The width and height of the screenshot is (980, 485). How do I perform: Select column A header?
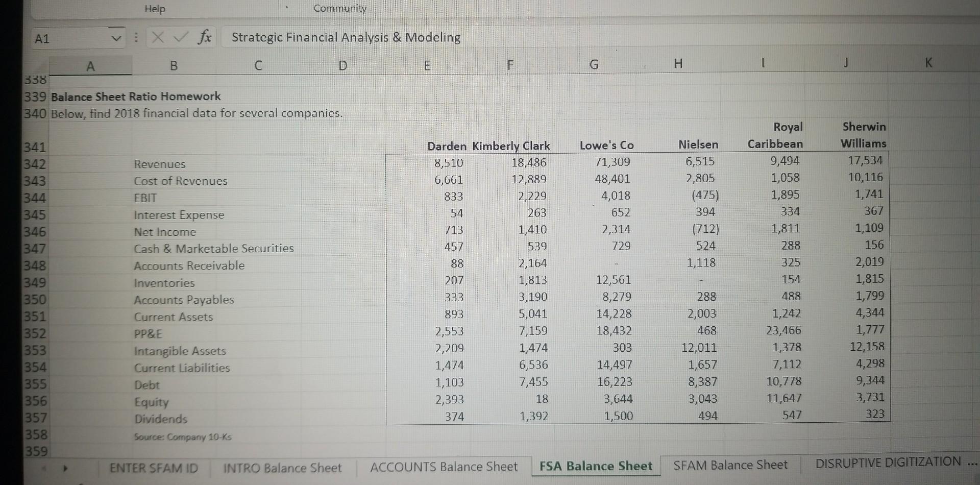coord(90,66)
